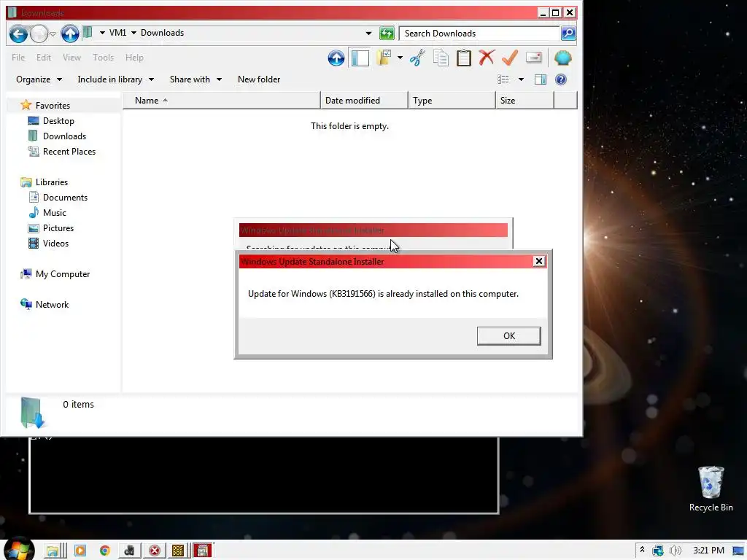
Task: Sort by the Size column header
Action: tap(525, 101)
